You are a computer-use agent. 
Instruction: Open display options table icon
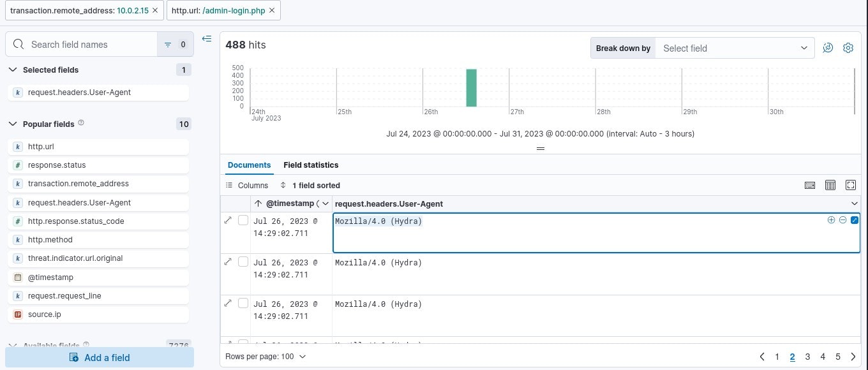[830, 185]
